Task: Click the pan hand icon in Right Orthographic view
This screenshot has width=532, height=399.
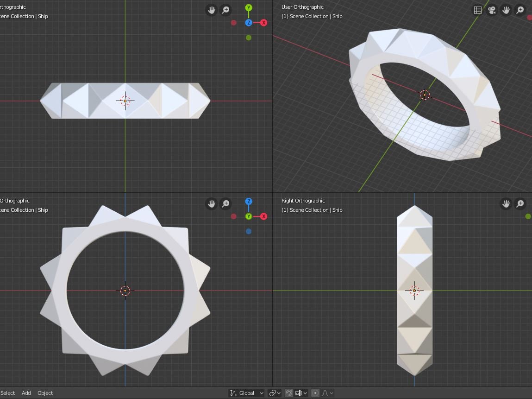Action: pyautogui.click(x=506, y=204)
